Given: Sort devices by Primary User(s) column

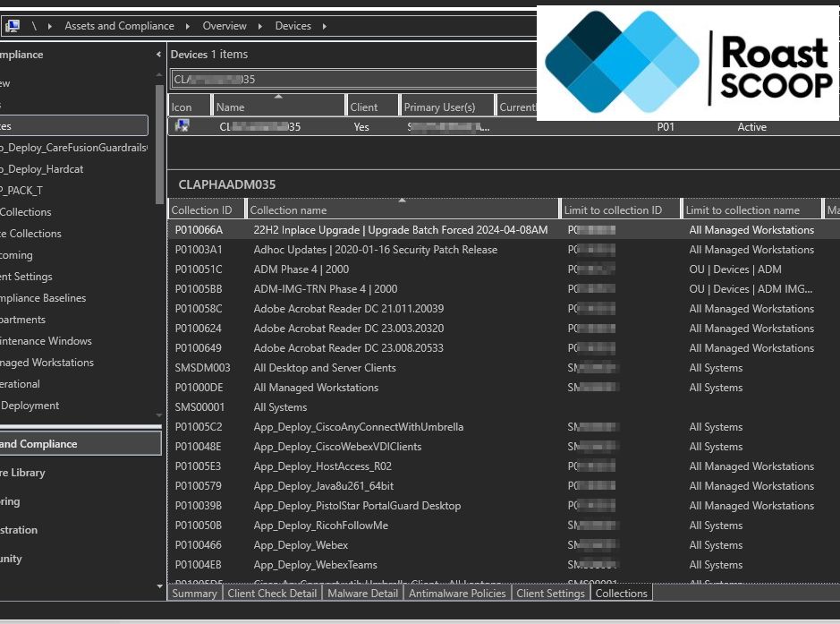Looking at the screenshot, I should tap(446, 107).
